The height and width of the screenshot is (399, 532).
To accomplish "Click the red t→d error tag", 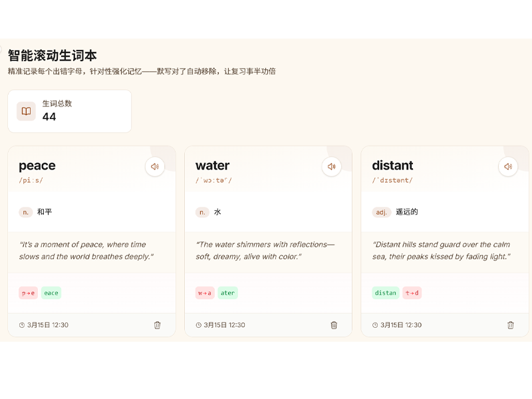I will coord(412,293).
